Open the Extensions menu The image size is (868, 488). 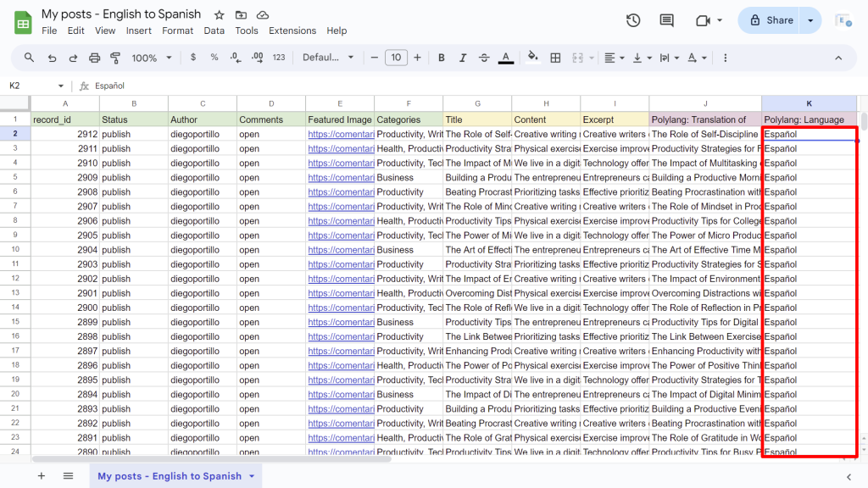click(292, 30)
